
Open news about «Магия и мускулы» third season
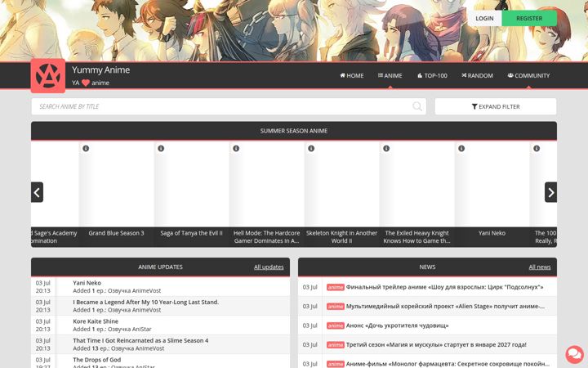coord(436,345)
